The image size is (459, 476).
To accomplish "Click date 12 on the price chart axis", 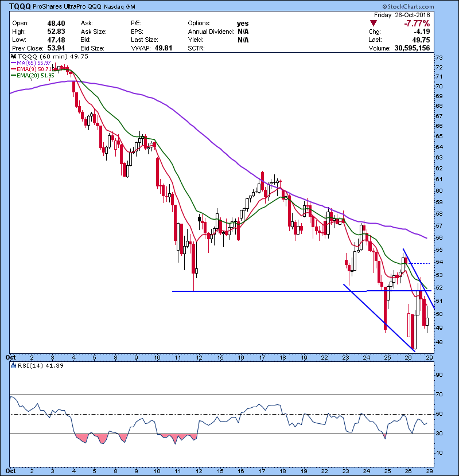I will coord(199,357).
